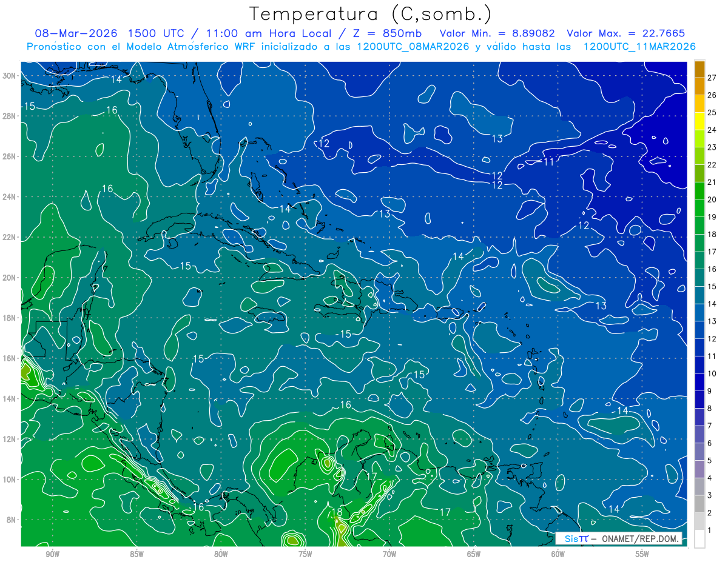Image resolution: width=728 pixels, height=562 pixels.
Task: Click the "Valor Max. = 22.7665" text
Action: click(626, 33)
